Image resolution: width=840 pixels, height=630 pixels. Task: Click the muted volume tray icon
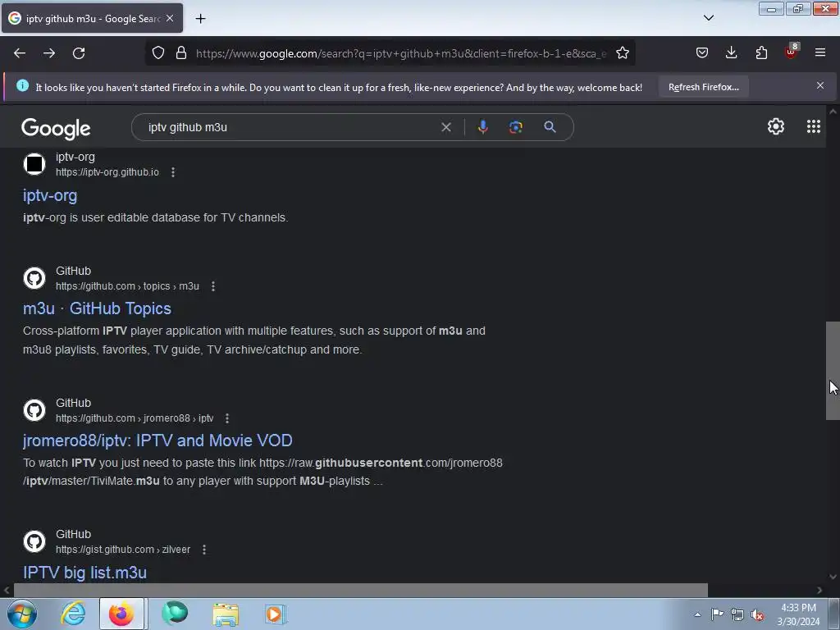[x=757, y=614]
